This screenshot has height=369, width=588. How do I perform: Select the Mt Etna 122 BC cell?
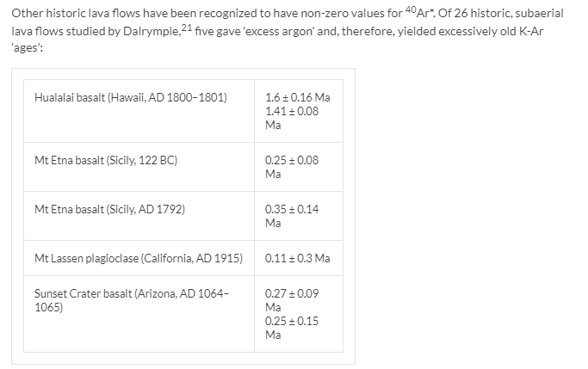pyautogui.click(x=139, y=167)
